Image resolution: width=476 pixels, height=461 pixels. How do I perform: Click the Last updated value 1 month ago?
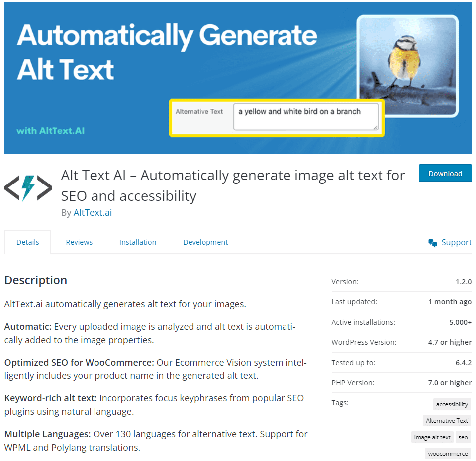pyautogui.click(x=450, y=302)
